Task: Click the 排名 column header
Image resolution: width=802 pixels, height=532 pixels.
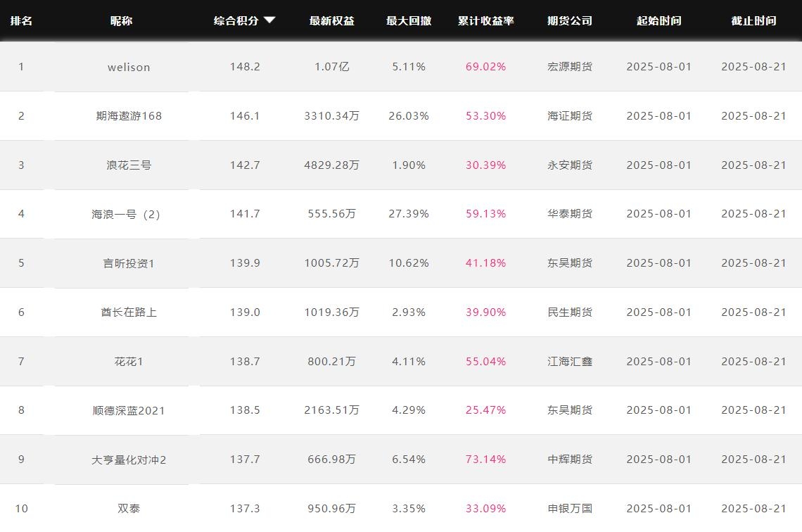Action: tap(22, 20)
